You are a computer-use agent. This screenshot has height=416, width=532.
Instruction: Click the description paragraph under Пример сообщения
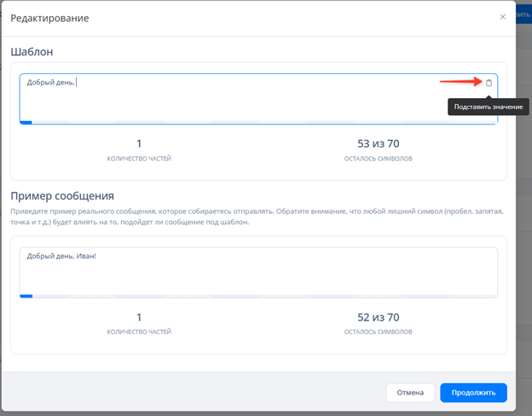pos(256,216)
